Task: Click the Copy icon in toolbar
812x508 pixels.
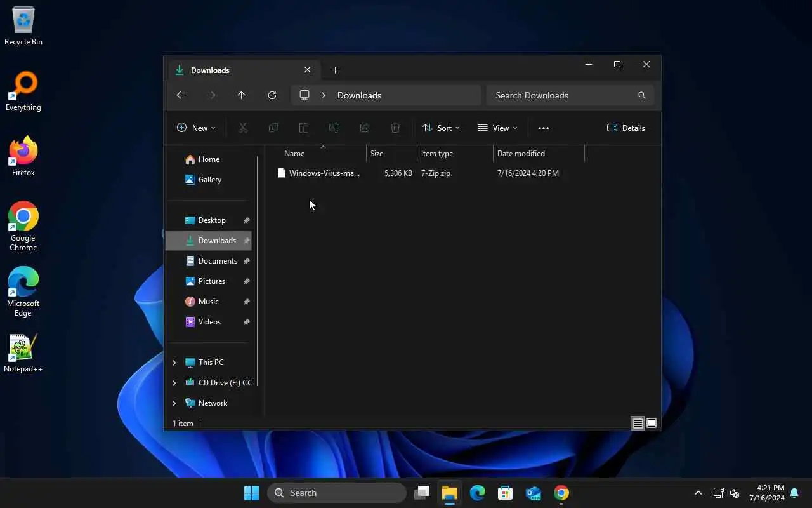Action: 273,128
